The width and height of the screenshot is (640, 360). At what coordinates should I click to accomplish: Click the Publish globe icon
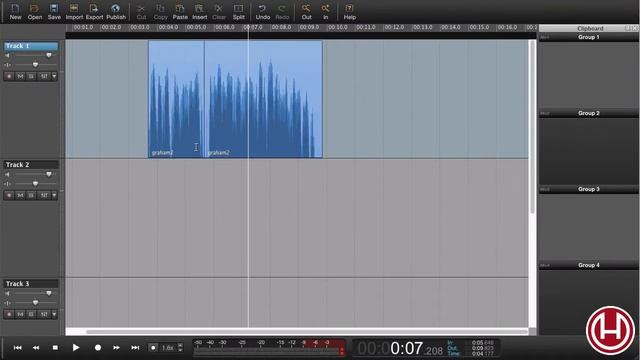coord(116,12)
